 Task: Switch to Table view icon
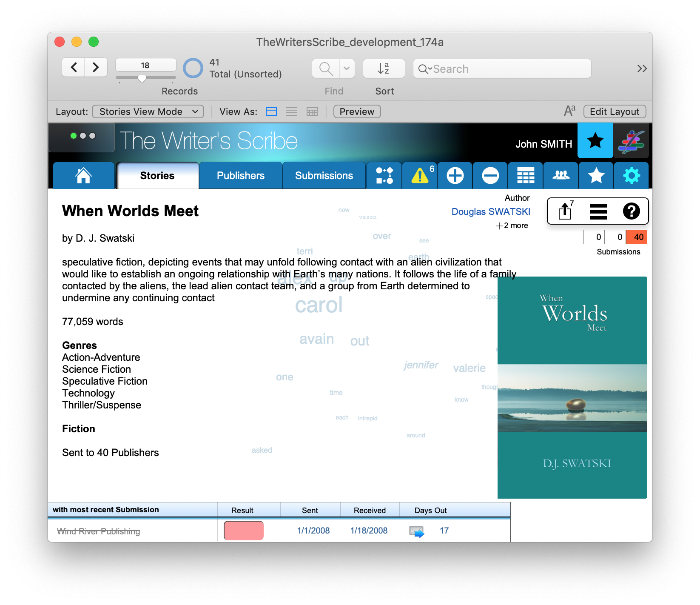(312, 111)
